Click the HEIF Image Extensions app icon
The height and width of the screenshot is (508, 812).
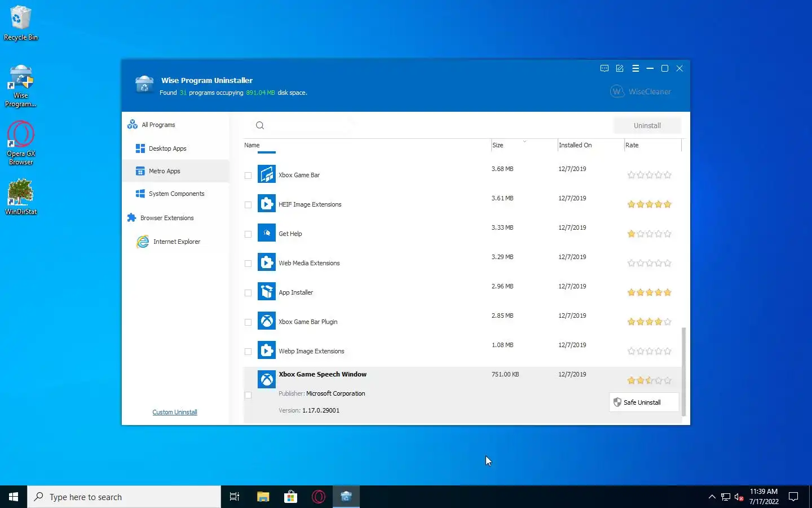(x=267, y=203)
